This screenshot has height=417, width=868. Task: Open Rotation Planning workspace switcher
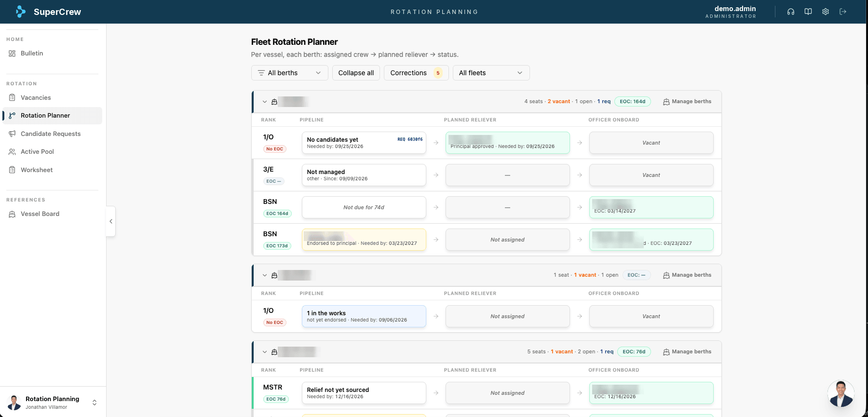(x=53, y=403)
